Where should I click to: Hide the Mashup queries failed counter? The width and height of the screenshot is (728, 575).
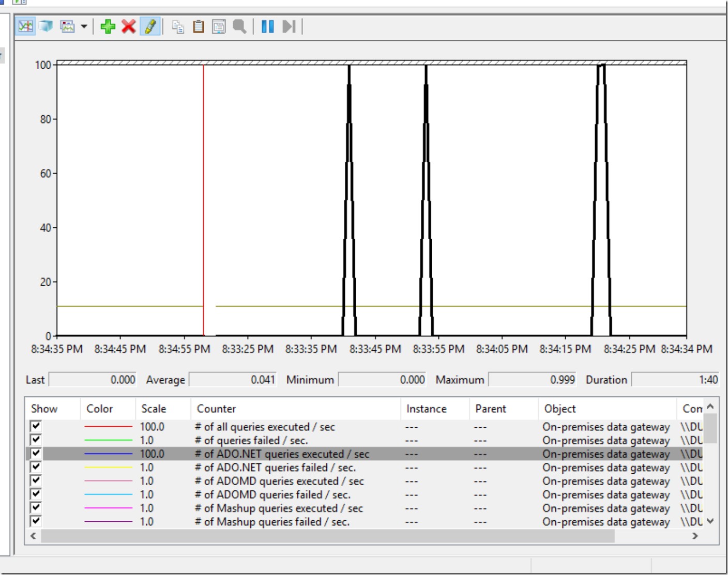[36, 521]
